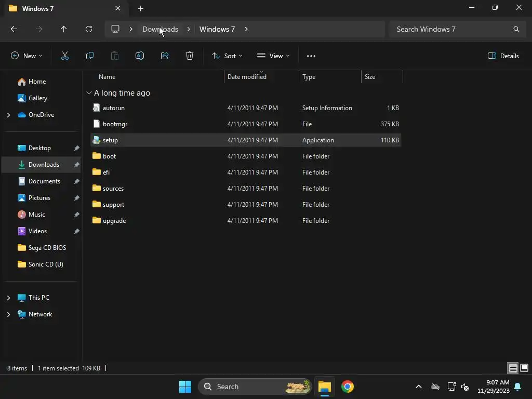
Task: Click the Rename icon in toolbar
Action: pos(140,56)
